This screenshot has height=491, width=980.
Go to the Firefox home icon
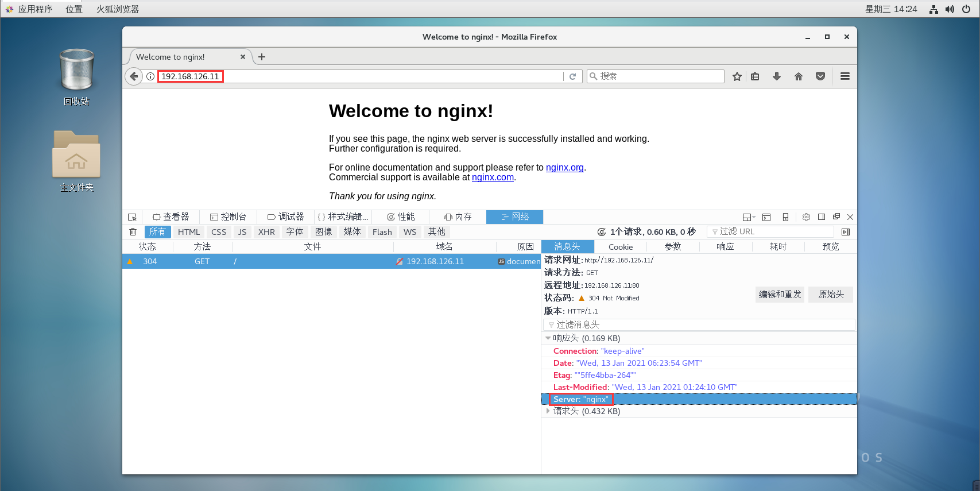(799, 76)
